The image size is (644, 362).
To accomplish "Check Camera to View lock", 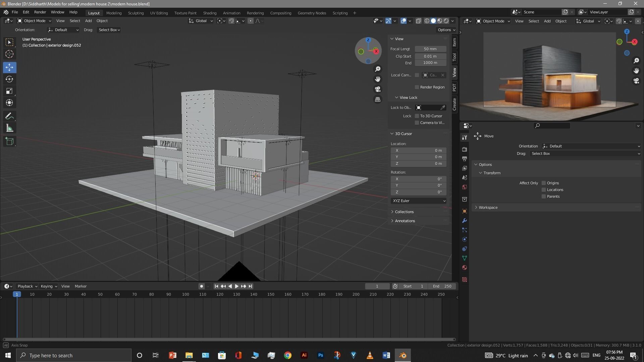I will (x=417, y=123).
